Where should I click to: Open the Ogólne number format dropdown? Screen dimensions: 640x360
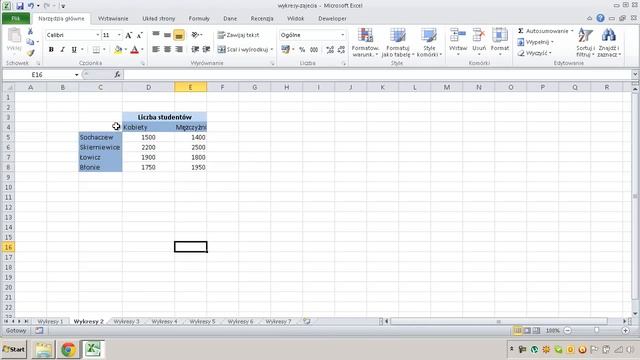tap(342, 35)
